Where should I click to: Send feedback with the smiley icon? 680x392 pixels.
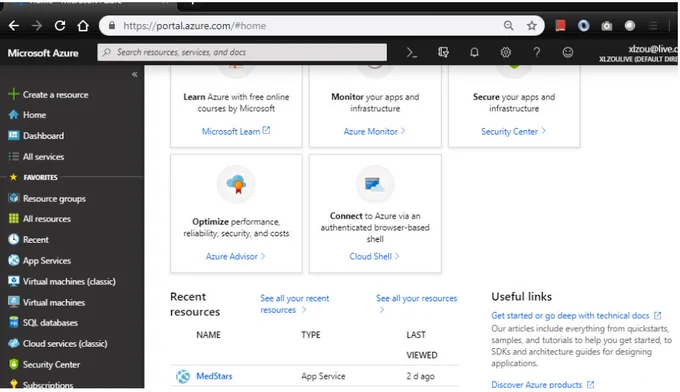click(x=568, y=52)
